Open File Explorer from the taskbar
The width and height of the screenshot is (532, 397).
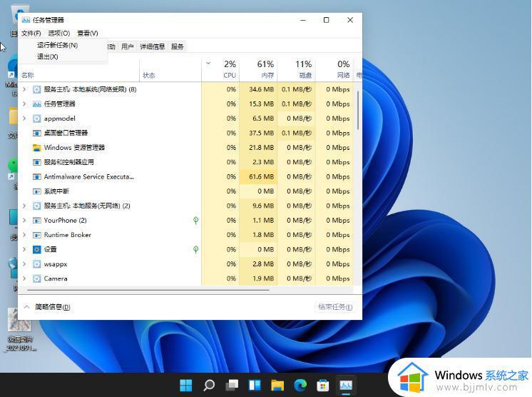pos(277,385)
